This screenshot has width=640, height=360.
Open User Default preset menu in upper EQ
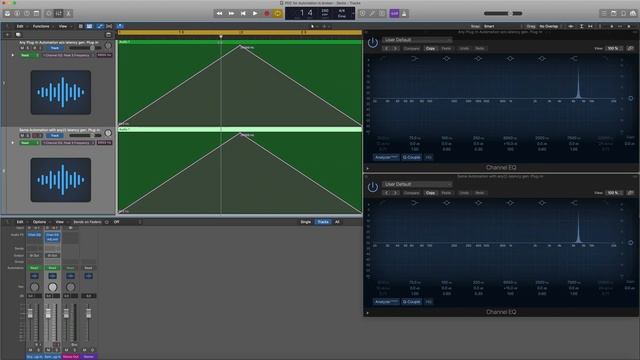coord(417,40)
